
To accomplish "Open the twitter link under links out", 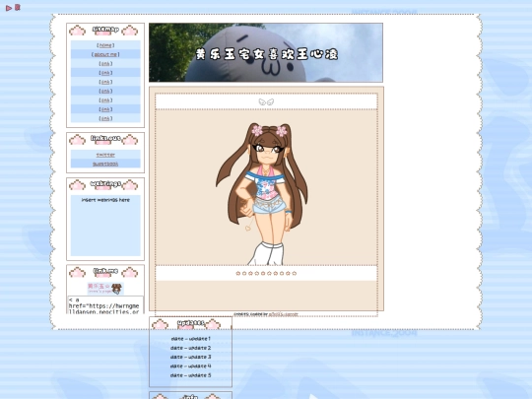I will [x=105, y=155].
